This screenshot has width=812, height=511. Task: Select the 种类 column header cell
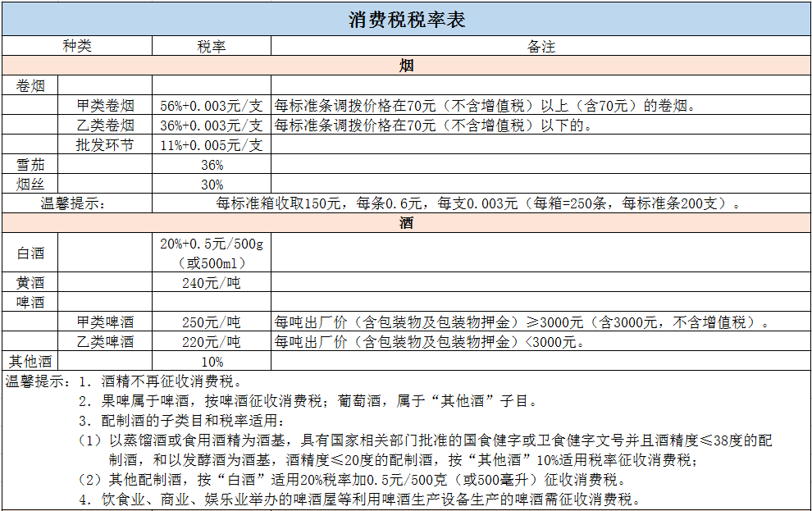coord(77,47)
